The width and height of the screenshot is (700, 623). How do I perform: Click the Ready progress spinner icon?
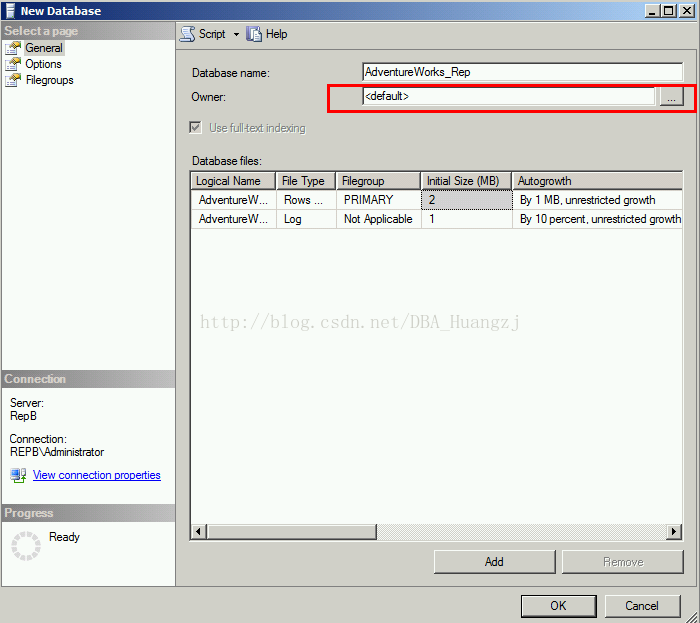click(26, 545)
